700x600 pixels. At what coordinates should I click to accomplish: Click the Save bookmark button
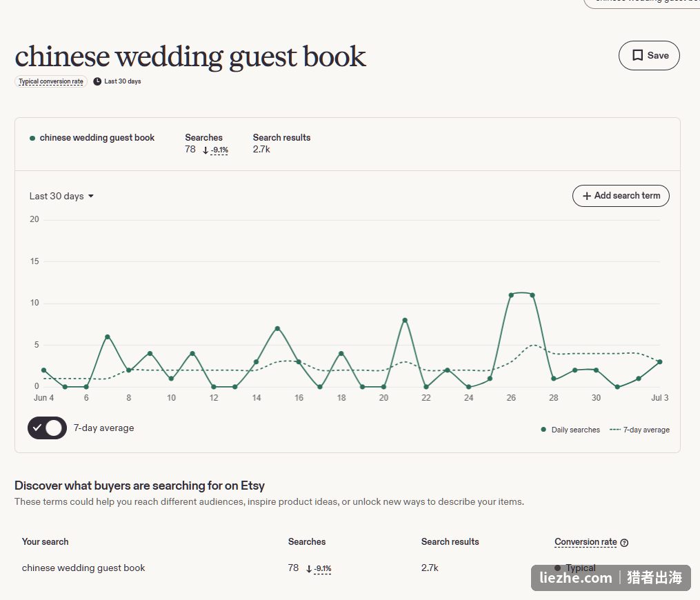click(x=649, y=55)
